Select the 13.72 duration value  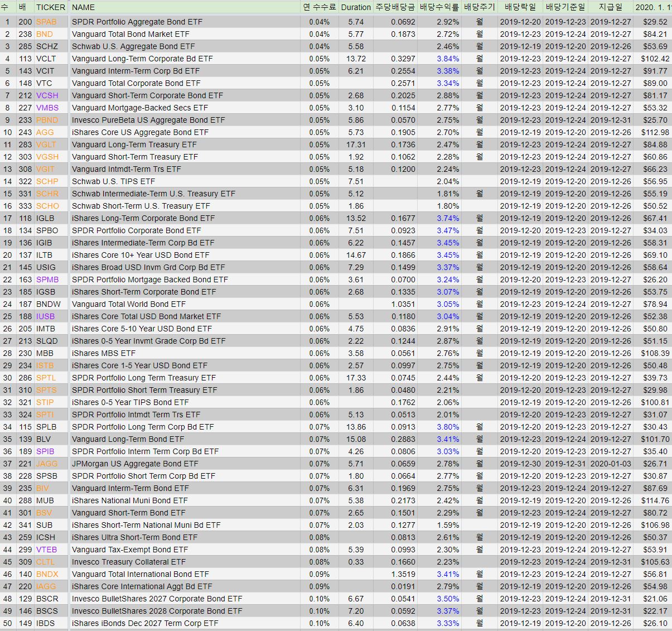click(356, 59)
